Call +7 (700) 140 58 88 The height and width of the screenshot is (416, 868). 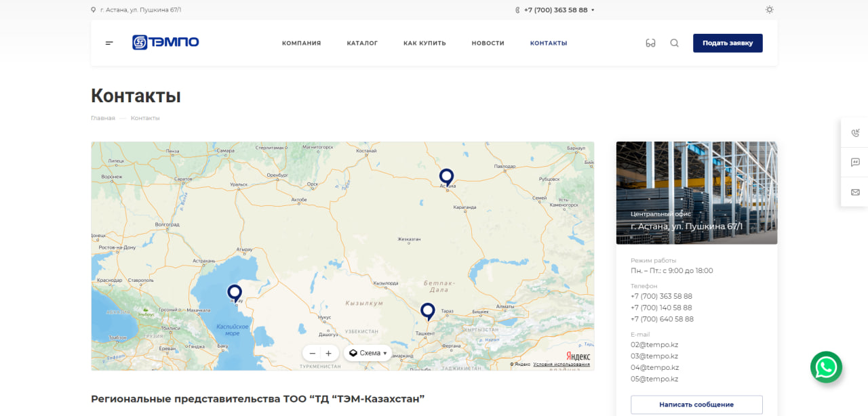661,308
